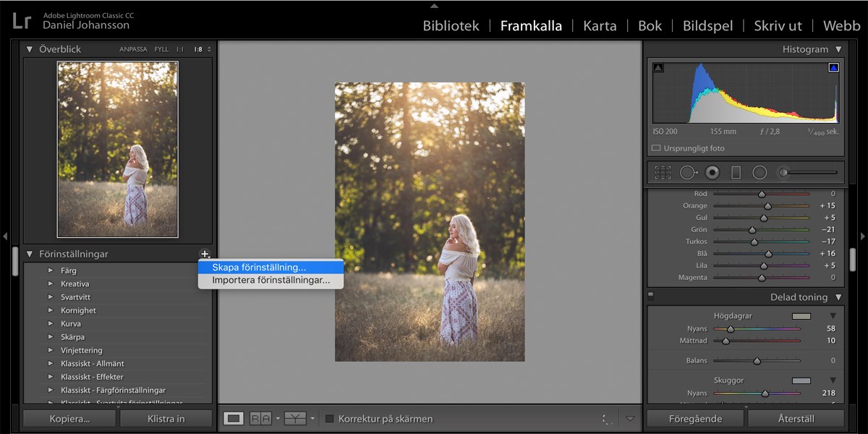Viewport: 868px width, 434px height.
Task: Expand the Kurva preset folder
Action: coord(51,323)
